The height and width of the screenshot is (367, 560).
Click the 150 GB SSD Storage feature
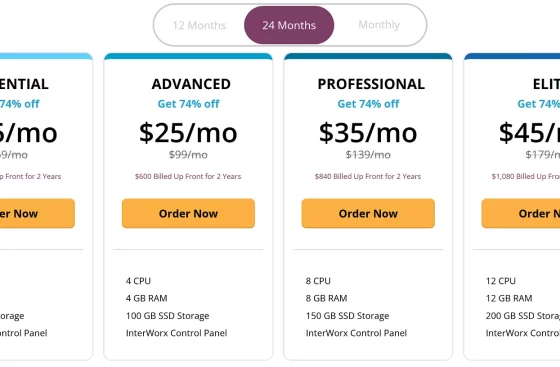348,316
